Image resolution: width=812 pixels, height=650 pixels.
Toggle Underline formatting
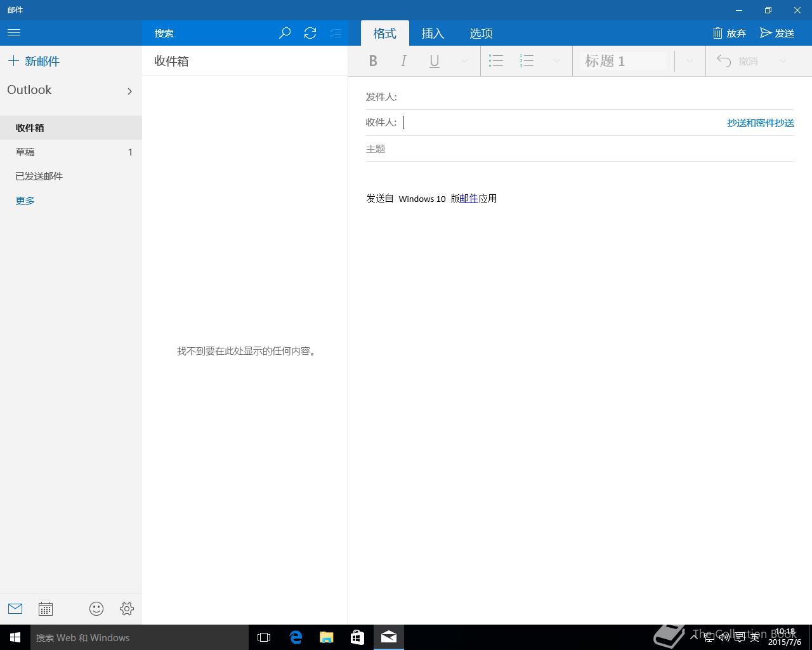point(435,61)
